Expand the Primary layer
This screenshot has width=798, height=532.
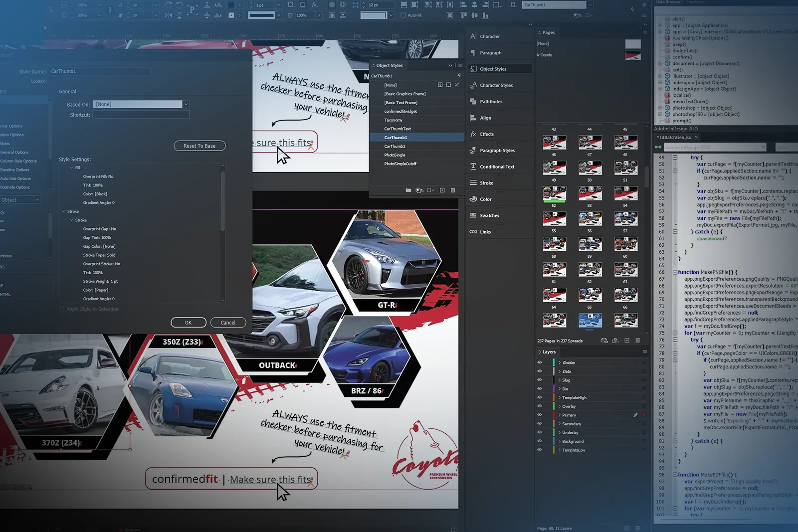[560, 415]
